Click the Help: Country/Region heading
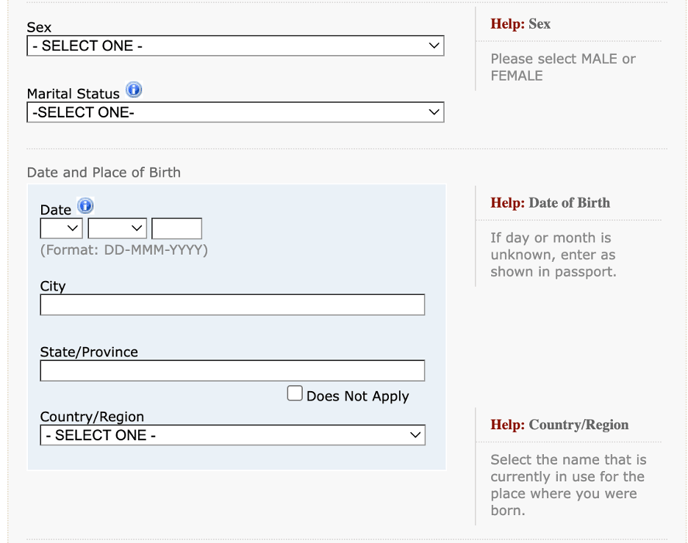This screenshot has height=543, width=688. [559, 425]
